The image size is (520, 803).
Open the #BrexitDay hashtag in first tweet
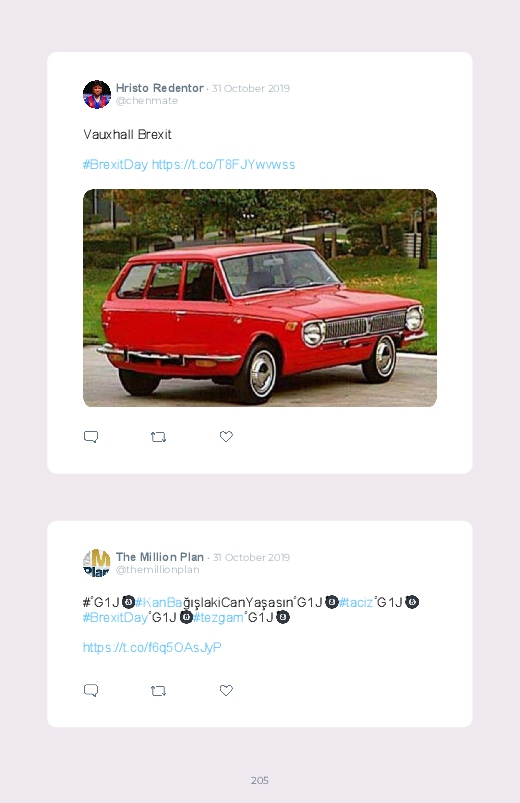pyautogui.click(x=115, y=164)
